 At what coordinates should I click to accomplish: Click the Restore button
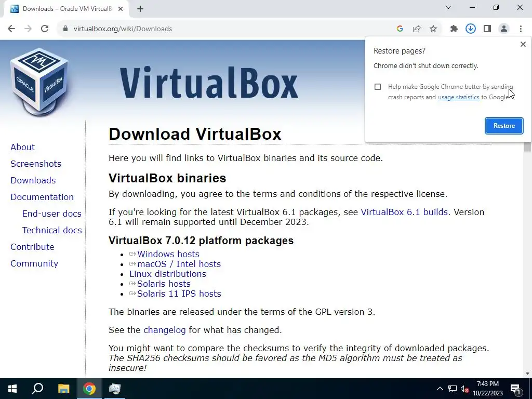[504, 126]
